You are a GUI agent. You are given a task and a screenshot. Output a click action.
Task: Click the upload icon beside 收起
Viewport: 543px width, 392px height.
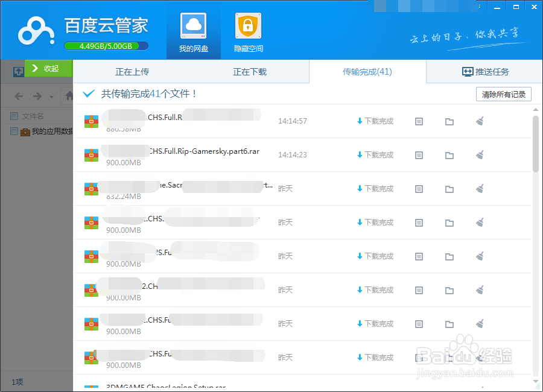point(18,72)
